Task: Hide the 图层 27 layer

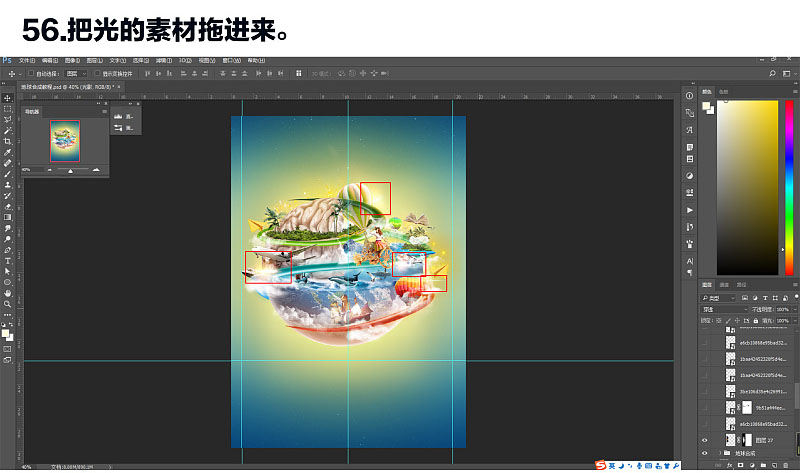Action: tap(705, 440)
